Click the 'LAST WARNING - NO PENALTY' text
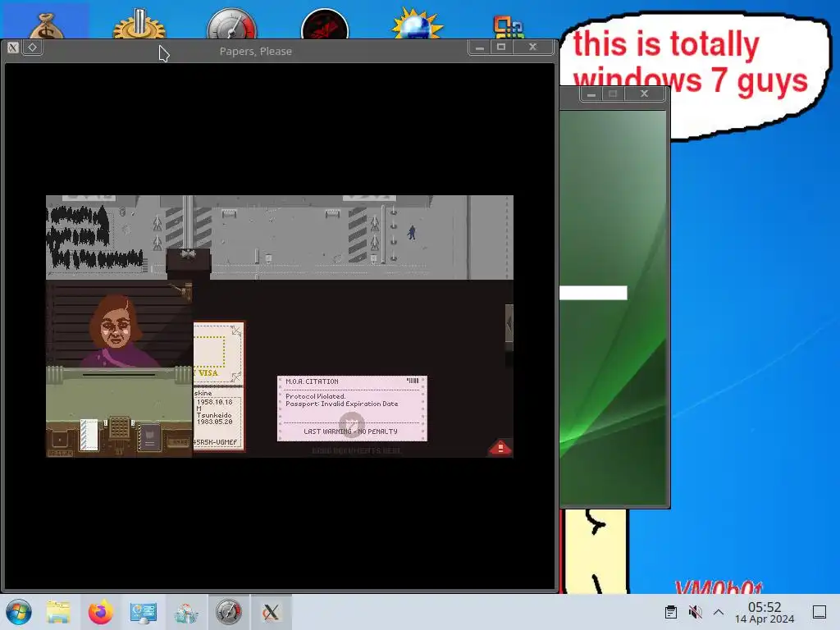The image size is (840, 630). (350, 431)
